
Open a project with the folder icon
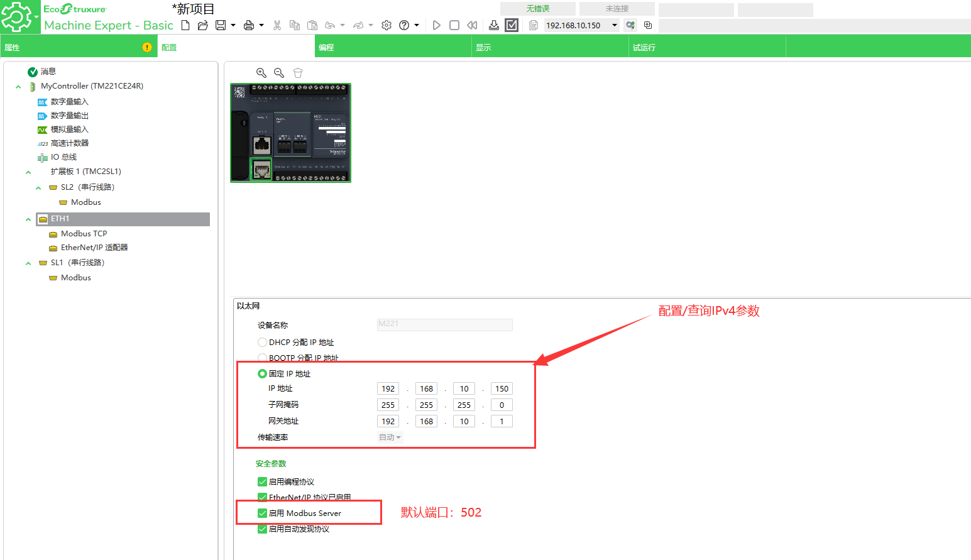202,25
